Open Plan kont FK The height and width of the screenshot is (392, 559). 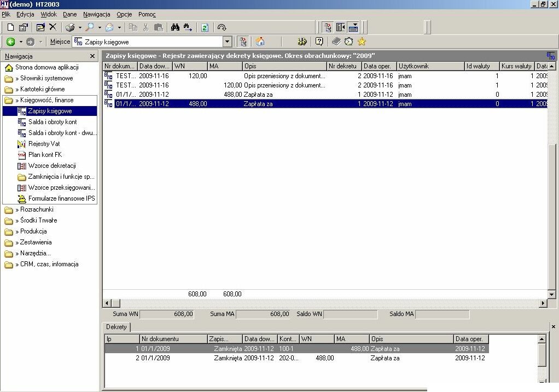coord(40,155)
